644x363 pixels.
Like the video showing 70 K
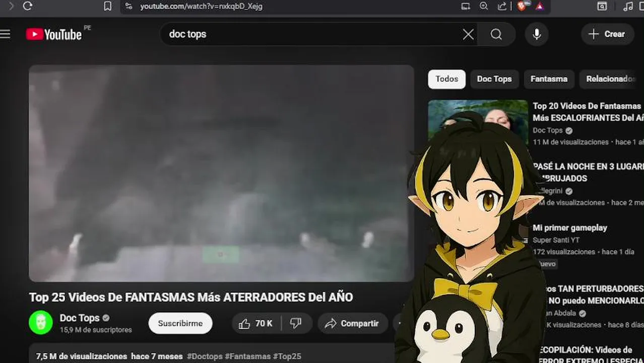point(256,323)
